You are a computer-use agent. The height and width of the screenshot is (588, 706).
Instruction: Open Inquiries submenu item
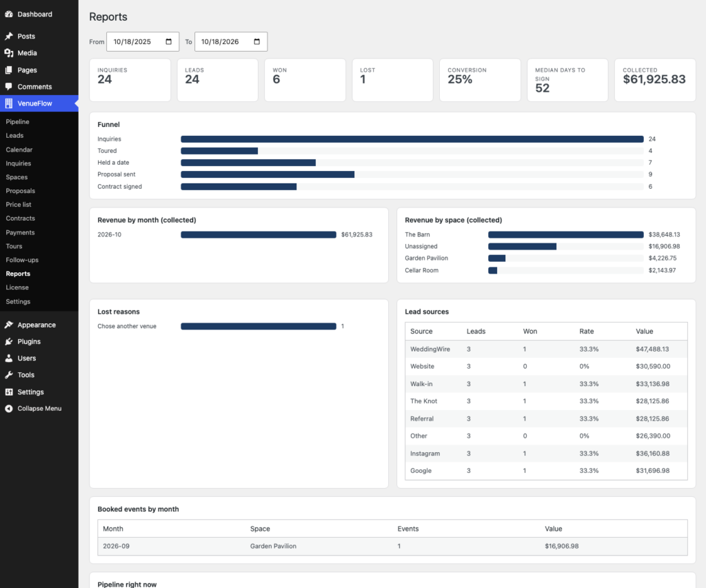19,163
